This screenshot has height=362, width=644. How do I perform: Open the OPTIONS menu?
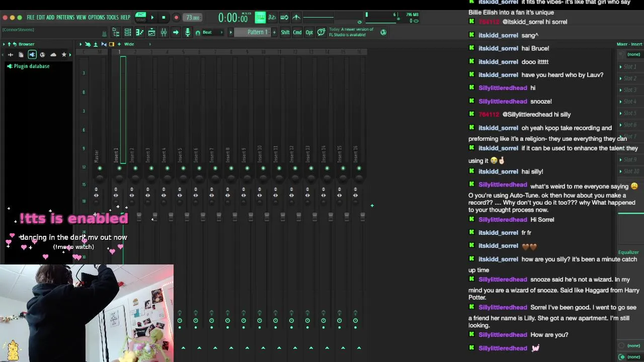[x=97, y=18]
